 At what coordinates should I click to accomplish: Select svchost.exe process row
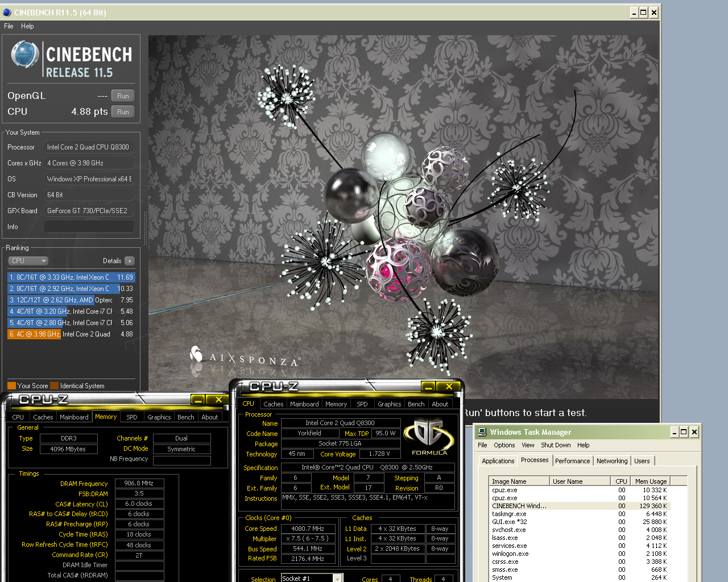point(580,530)
